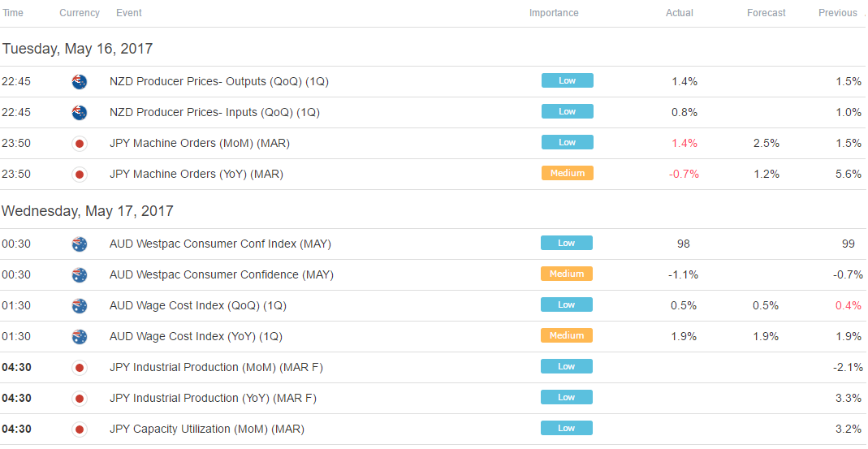Click Japan flag for Capacity Utilization row

tap(79, 429)
